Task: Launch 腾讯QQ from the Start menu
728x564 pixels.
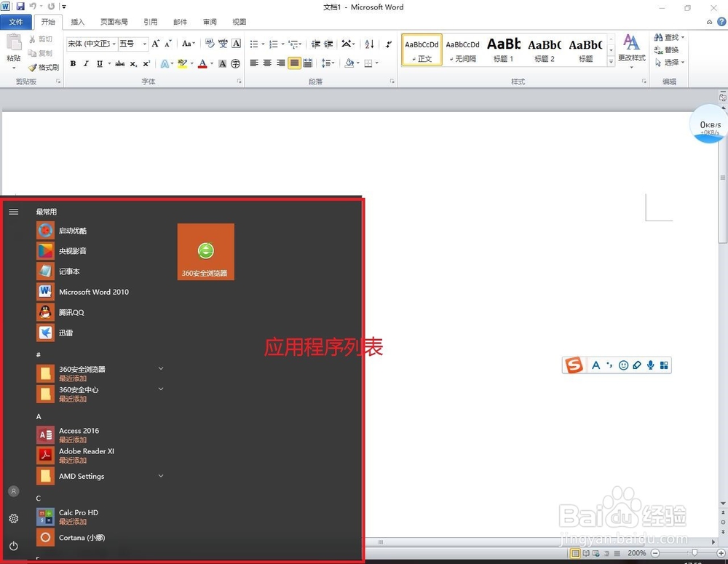Action: click(71, 311)
